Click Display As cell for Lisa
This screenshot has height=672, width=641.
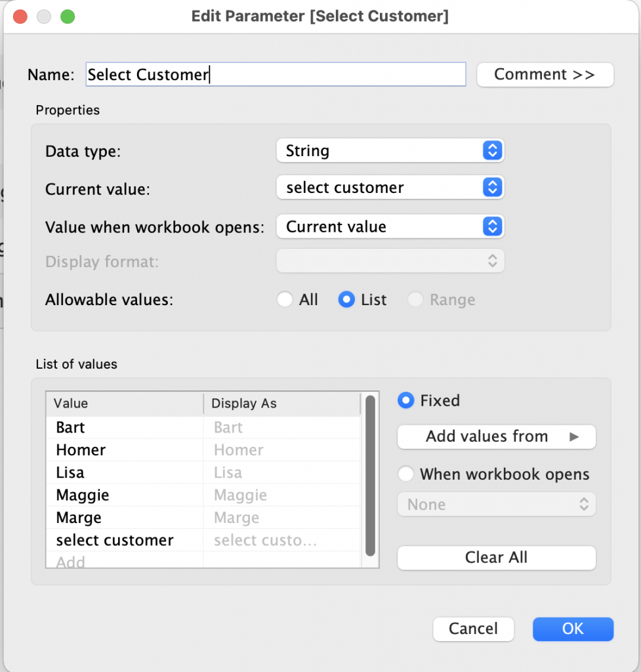pyautogui.click(x=281, y=472)
